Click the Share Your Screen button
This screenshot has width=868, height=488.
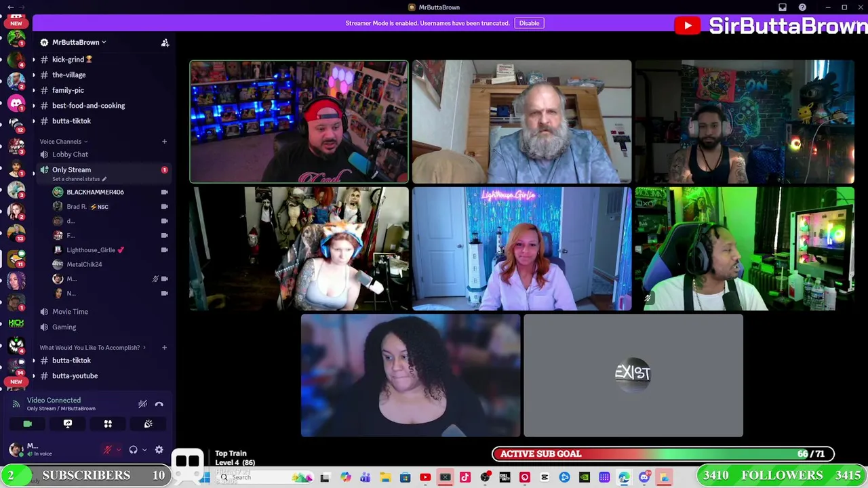point(68,424)
